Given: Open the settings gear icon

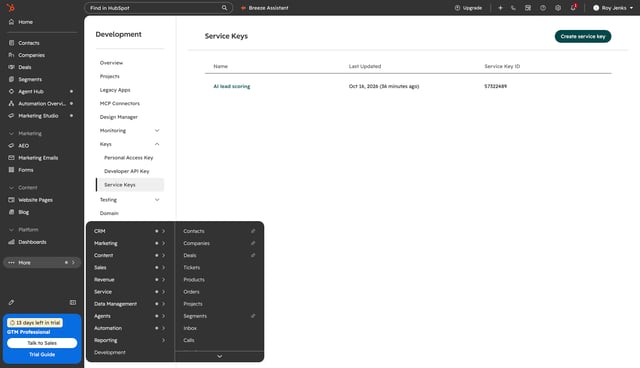Looking at the screenshot, I should pyautogui.click(x=558, y=8).
